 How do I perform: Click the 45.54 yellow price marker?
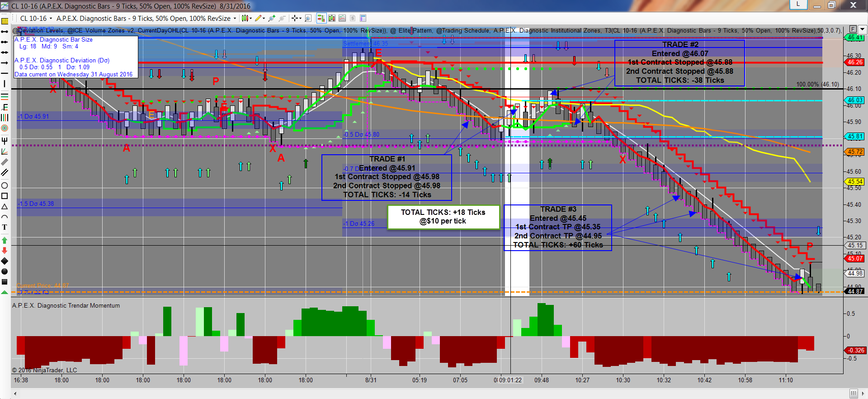click(855, 181)
